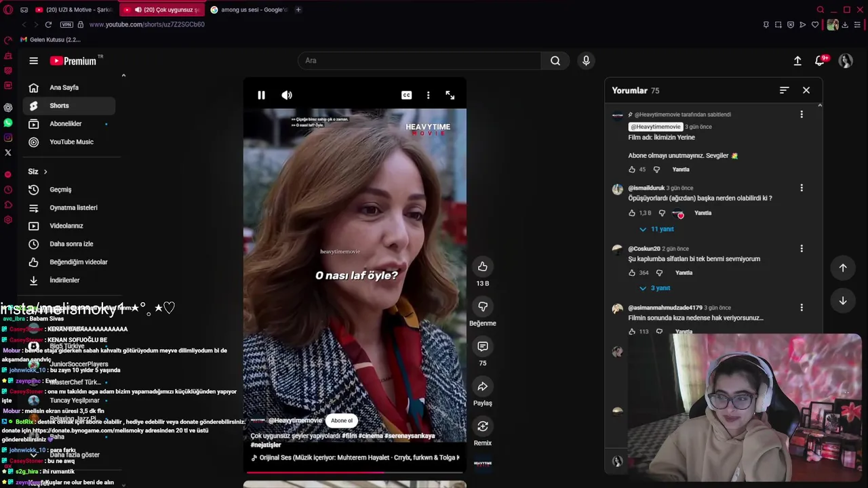
Task: Toggle the VPN badge in the address bar
Action: pos(66,24)
